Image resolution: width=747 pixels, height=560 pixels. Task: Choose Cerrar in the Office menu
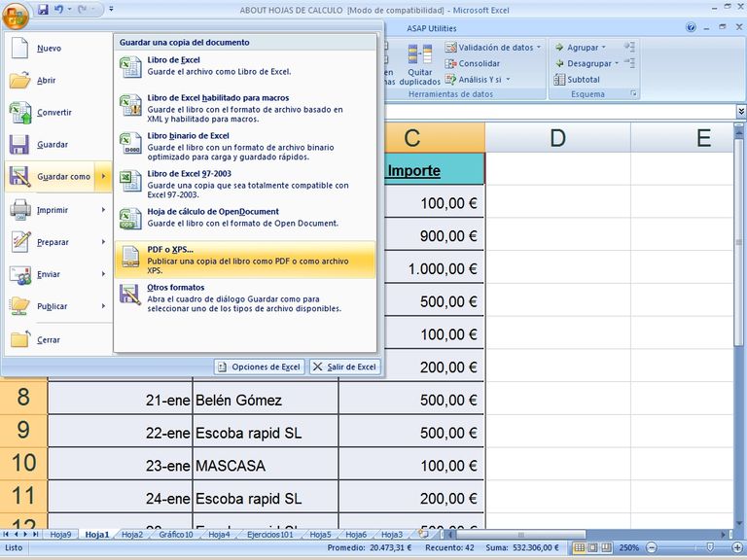tap(58, 340)
